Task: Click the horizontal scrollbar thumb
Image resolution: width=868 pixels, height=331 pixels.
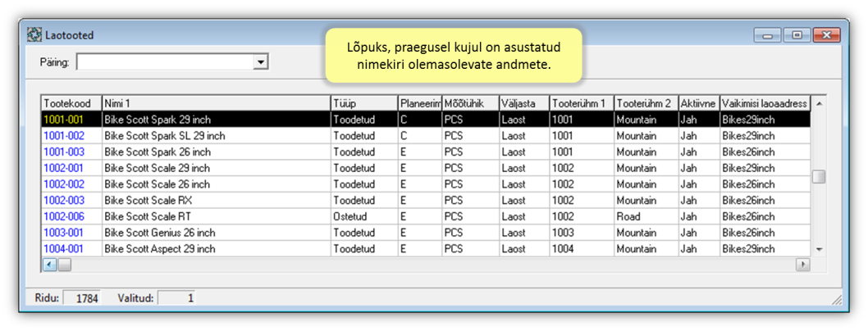Action: (x=64, y=265)
